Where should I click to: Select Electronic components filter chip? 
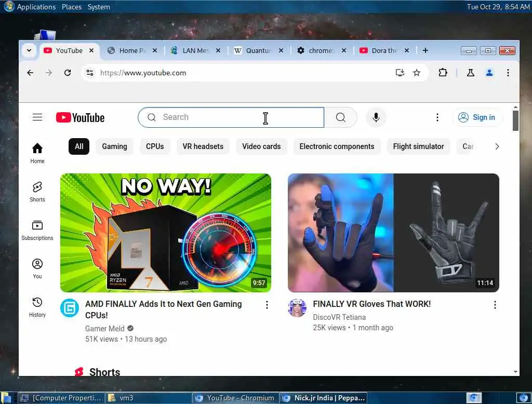pos(337,146)
